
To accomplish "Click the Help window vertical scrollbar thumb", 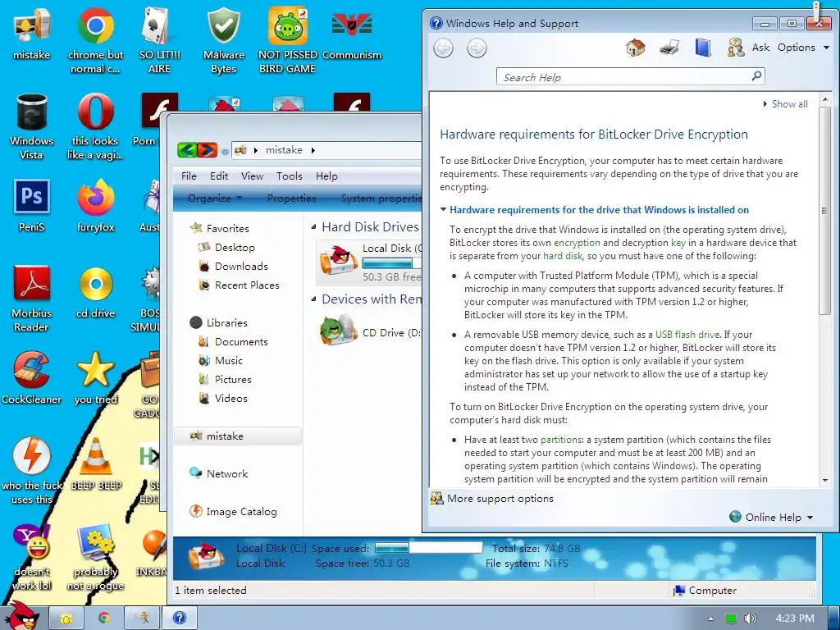I will tap(824, 211).
